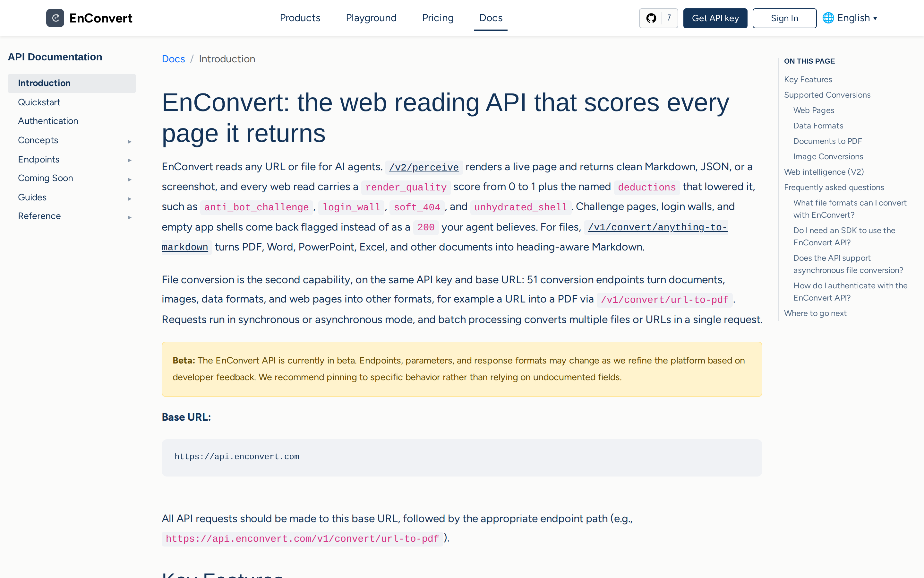This screenshot has width=924, height=578.
Task: Click the Introduction breadcrumb text
Action: tap(227, 59)
